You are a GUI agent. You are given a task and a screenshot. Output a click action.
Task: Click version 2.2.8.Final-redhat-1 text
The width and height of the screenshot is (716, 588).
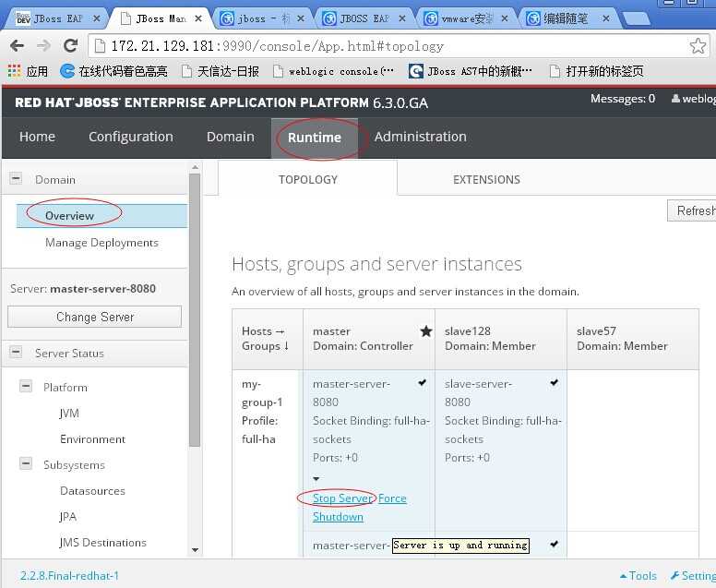coord(69,576)
